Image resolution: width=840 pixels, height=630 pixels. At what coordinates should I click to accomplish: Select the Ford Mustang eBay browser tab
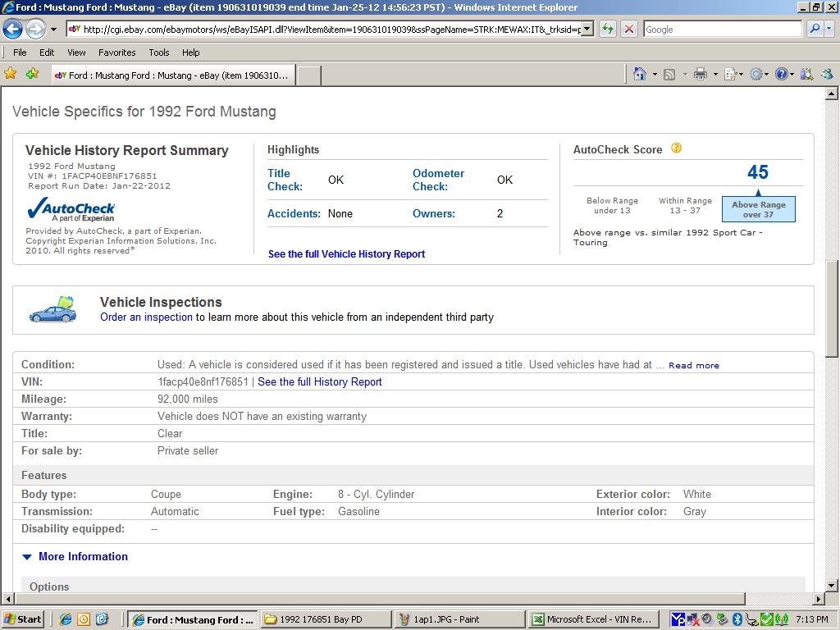[x=172, y=75]
